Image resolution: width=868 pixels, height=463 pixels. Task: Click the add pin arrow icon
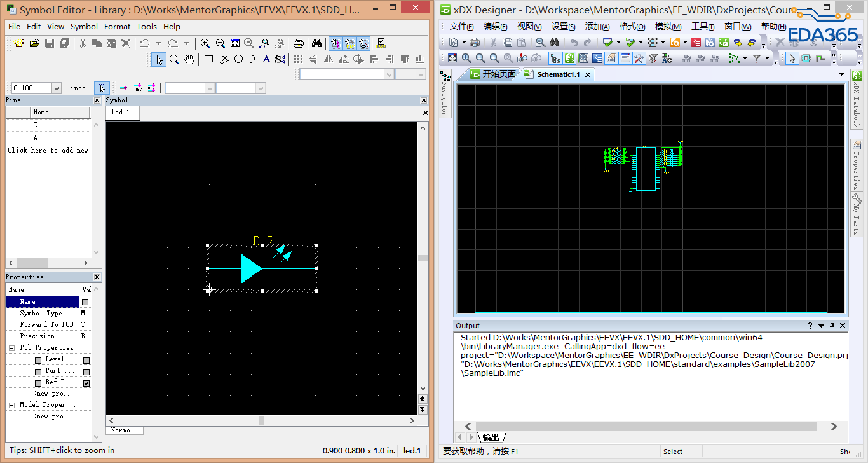pyautogui.click(x=123, y=88)
